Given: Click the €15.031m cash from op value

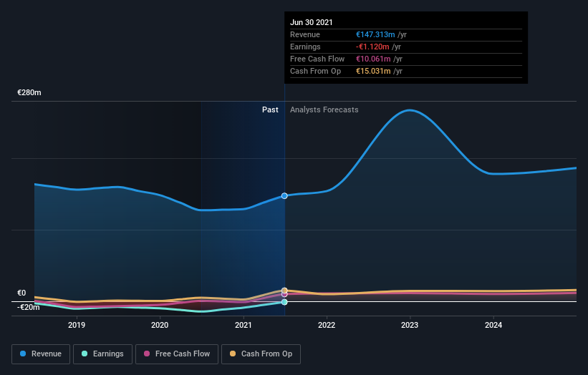Looking at the screenshot, I should [x=374, y=71].
